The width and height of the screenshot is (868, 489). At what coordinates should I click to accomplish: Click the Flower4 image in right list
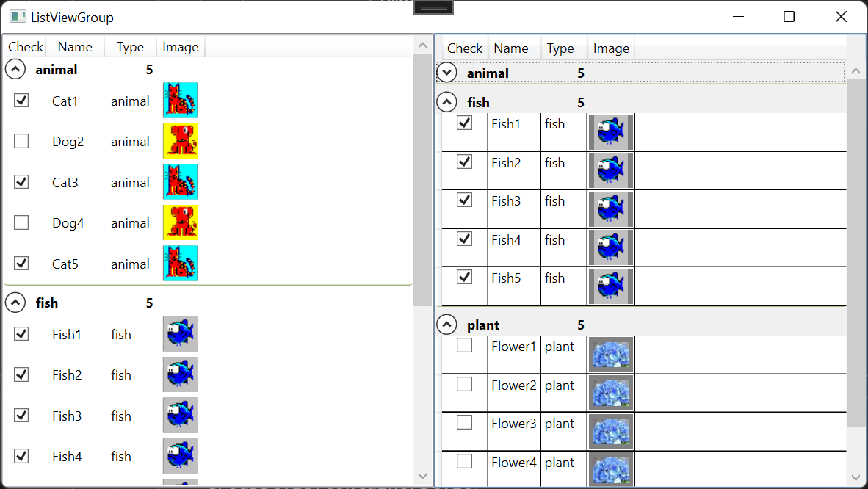tap(610, 470)
